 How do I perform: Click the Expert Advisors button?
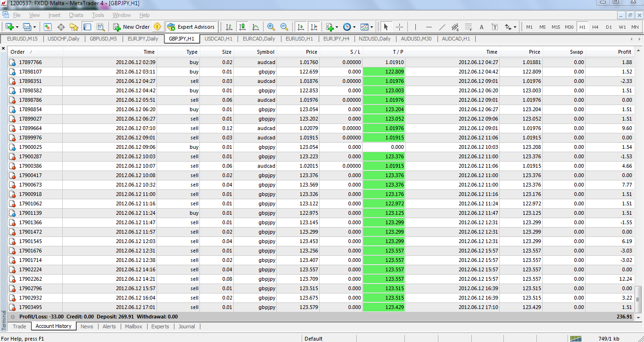point(192,27)
